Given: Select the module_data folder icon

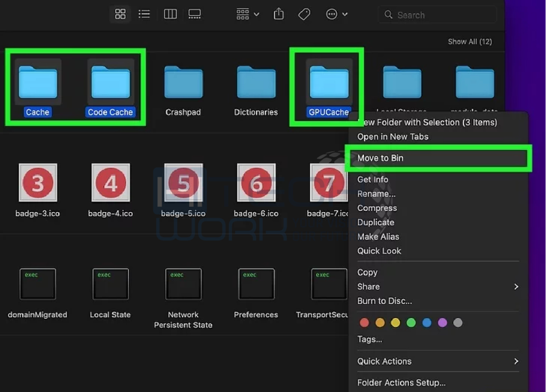Looking at the screenshot, I should [475, 83].
